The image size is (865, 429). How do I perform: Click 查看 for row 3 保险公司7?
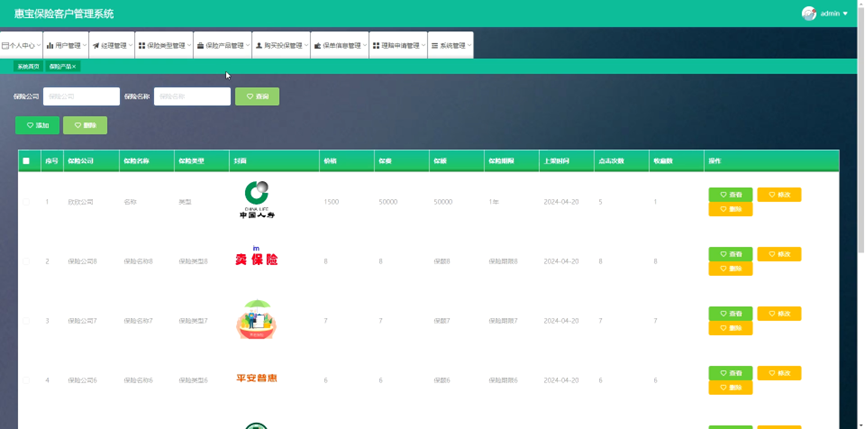pos(730,314)
